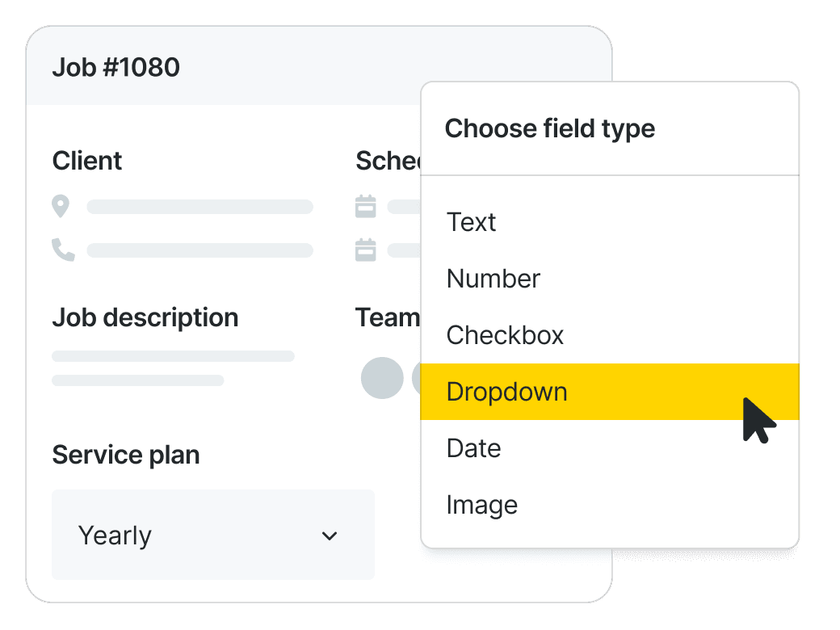Click the Job description heading
Viewport: 840px width, 630px height.
(x=145, y=317)
